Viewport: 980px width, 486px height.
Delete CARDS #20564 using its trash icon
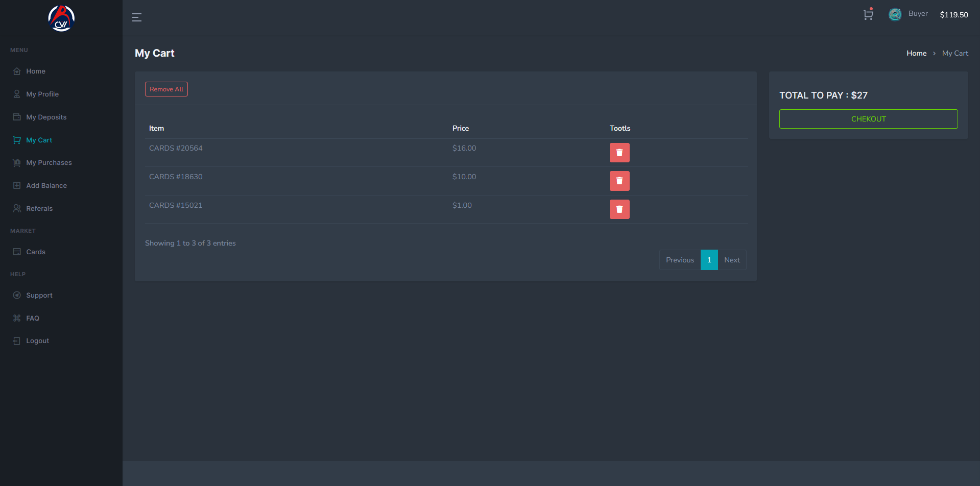coord(619,153)
